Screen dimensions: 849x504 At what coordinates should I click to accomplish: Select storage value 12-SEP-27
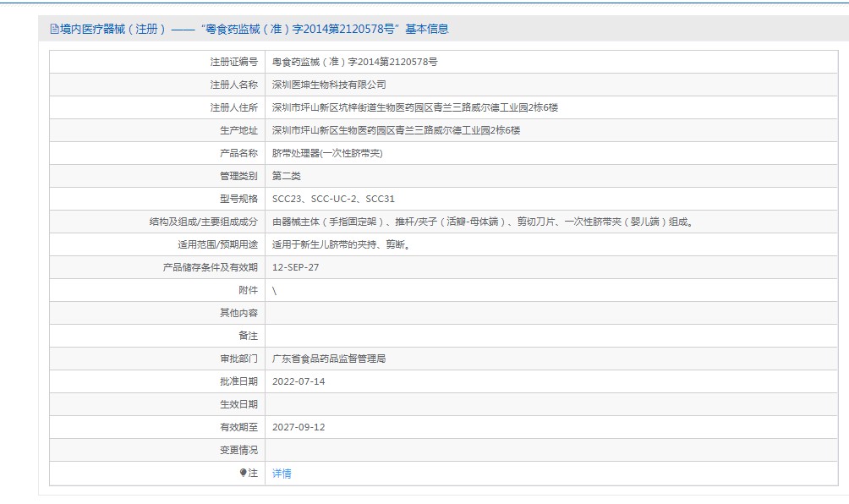(x=296, y=267)
